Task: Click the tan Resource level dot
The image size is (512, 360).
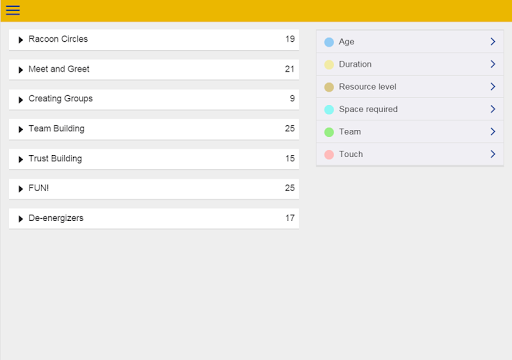Action: 329,87
